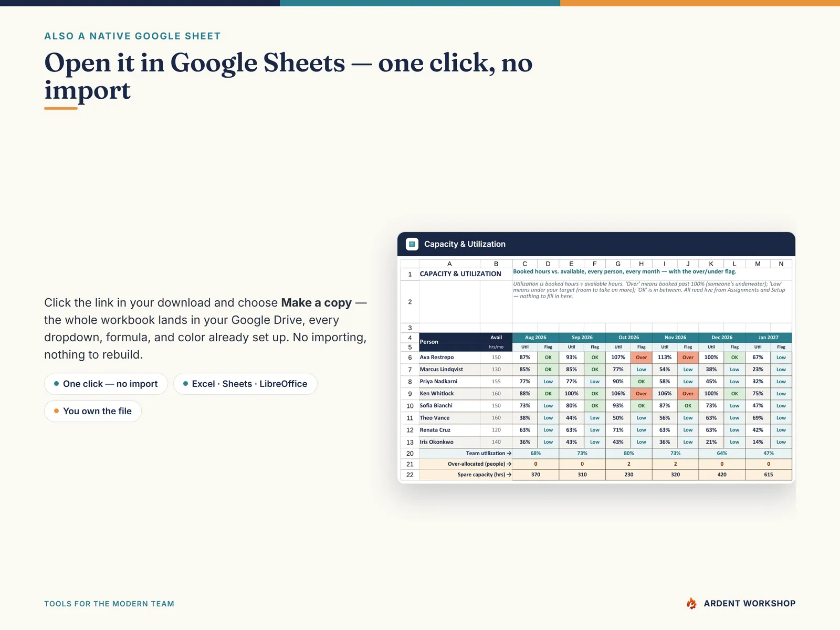
Task: Click the 'Sofia Bianchi' name cell
Action: [449, 406]
